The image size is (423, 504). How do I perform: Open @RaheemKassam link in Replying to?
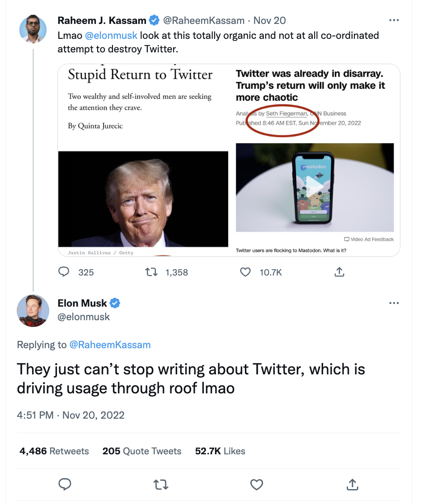(110, 345)
